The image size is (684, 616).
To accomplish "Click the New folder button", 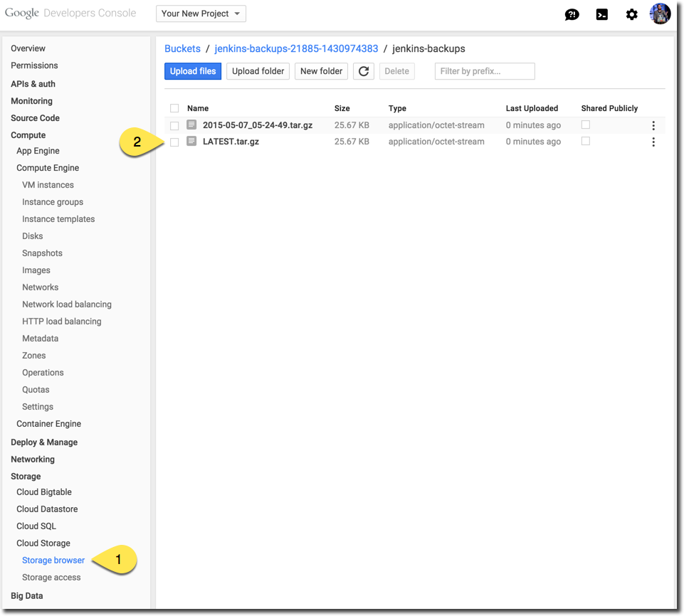I will [321, 71].
